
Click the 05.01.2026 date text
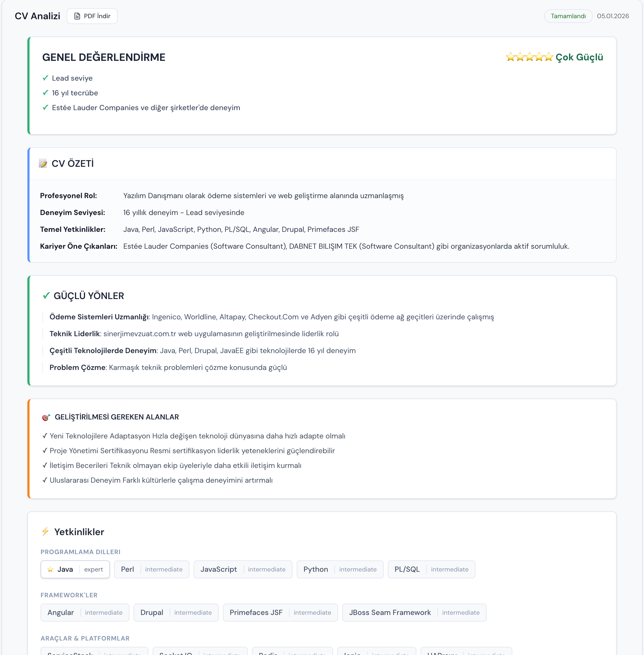tap(613, 16)
